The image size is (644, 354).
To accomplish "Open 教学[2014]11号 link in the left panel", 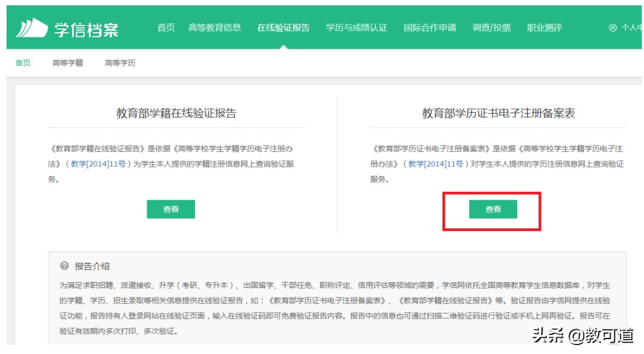I will [98, 164].
